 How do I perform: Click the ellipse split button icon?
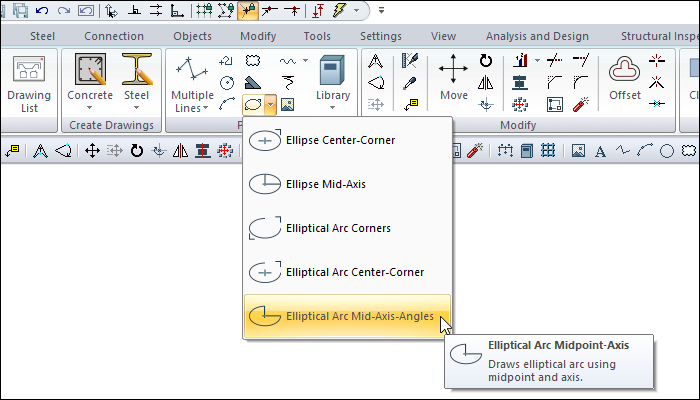coord(253,105)
